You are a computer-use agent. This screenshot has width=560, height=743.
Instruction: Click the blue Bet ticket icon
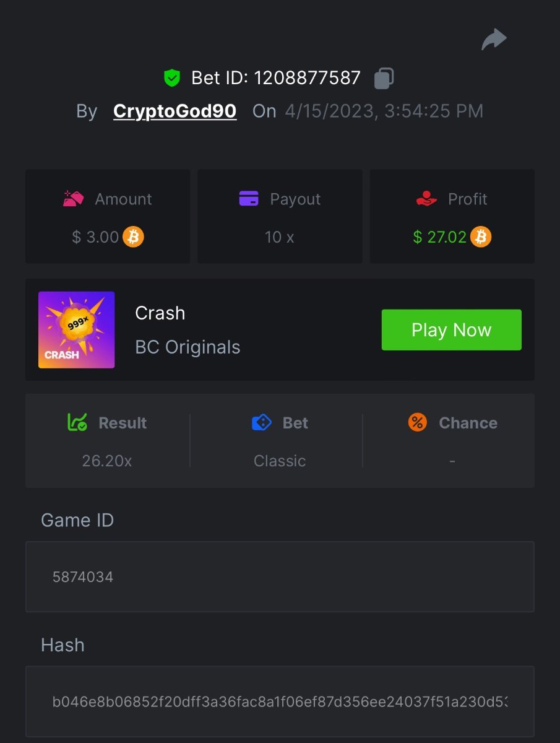[x=262, y=423]
